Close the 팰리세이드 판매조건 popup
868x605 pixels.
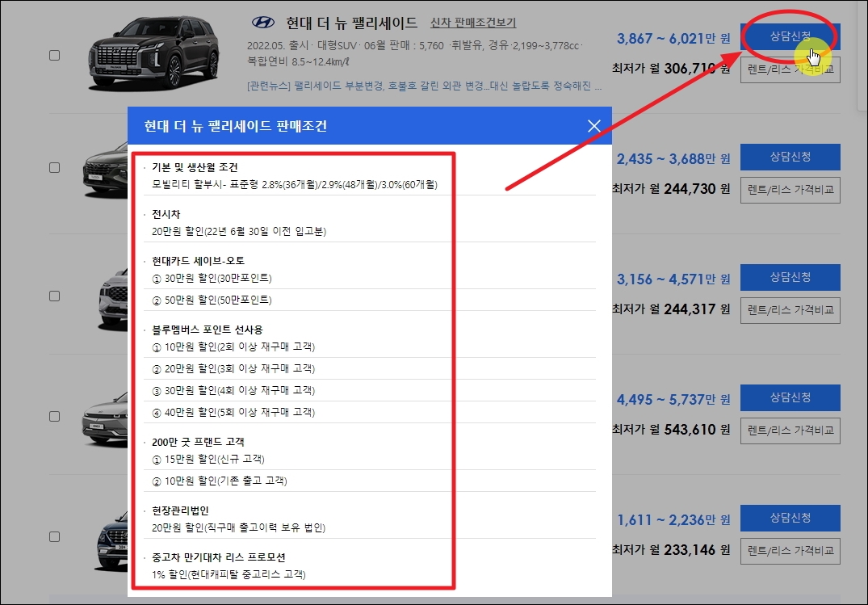pos(594,126)
